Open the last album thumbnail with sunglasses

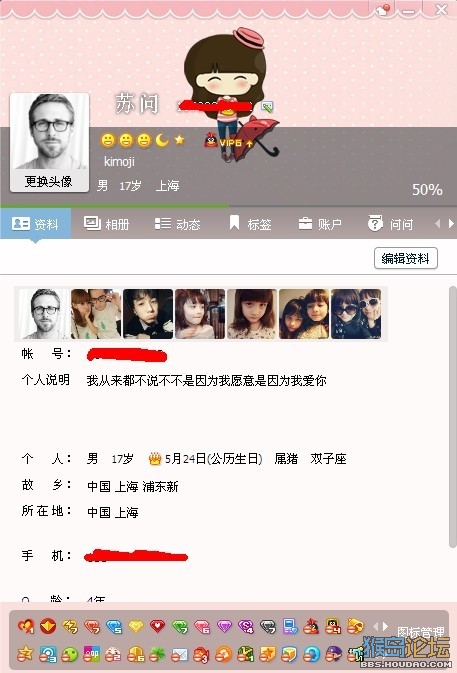pyautogui.click(x=356, y=314)
